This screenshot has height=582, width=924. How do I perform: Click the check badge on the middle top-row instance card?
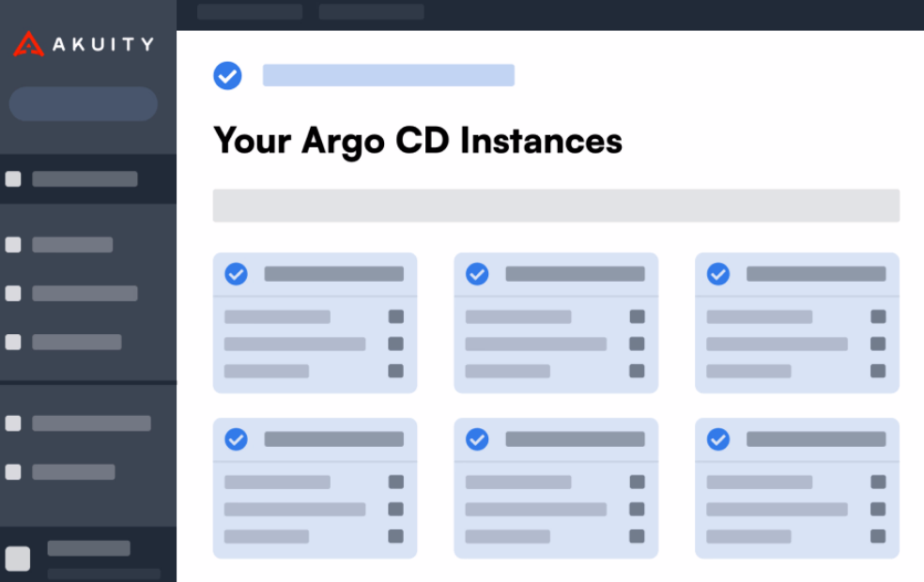477,274
